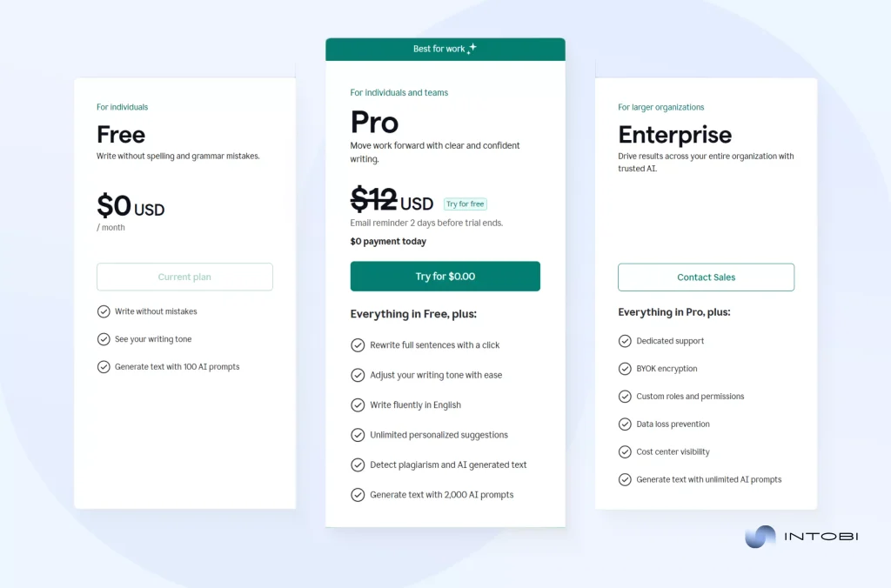Click the checkmark next to "Data loss prevention"
Image resolution: width=891 pixels, height=588 pixels.
click(625, 424)
